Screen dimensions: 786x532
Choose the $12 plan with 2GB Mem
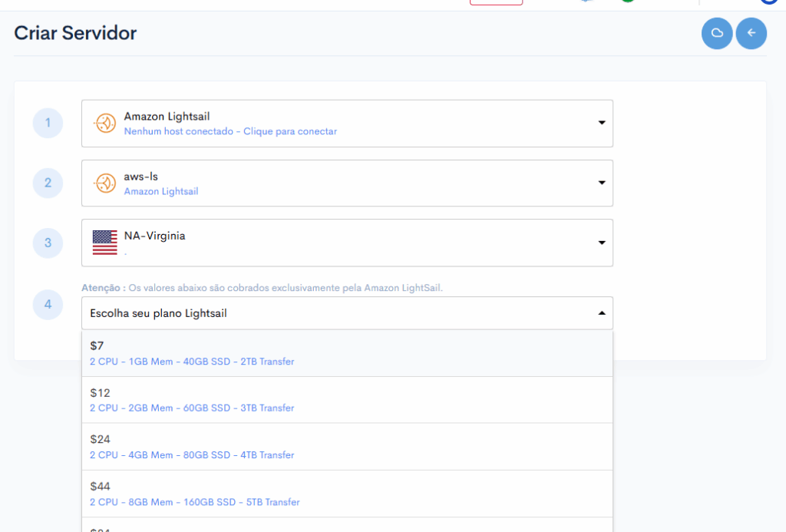(x=347, y=400)
